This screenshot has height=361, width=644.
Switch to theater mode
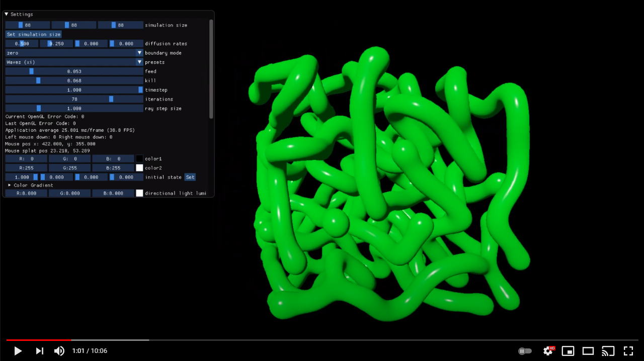[x=588, y=351]
